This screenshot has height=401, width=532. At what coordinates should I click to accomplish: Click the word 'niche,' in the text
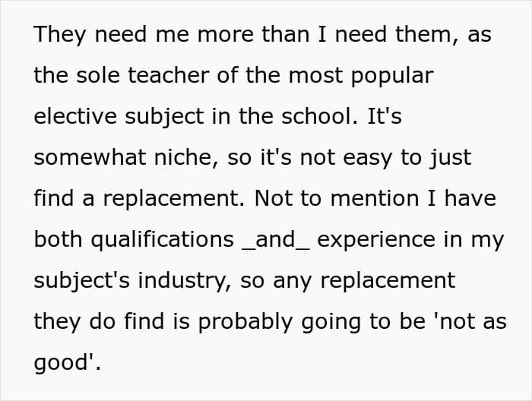pos(186,158)
